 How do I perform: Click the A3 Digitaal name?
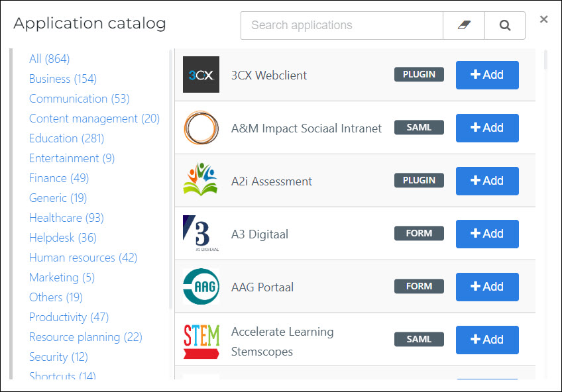click(260, 234)
